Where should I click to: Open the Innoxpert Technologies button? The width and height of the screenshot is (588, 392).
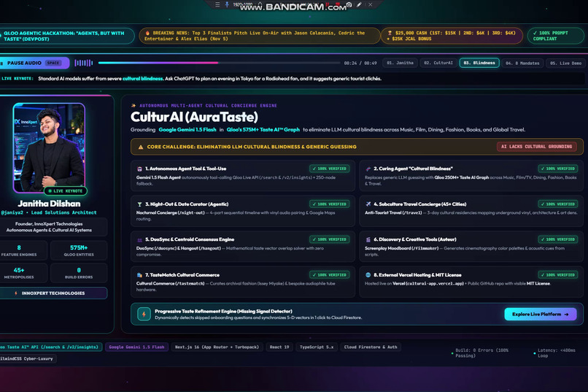(53, 293)
